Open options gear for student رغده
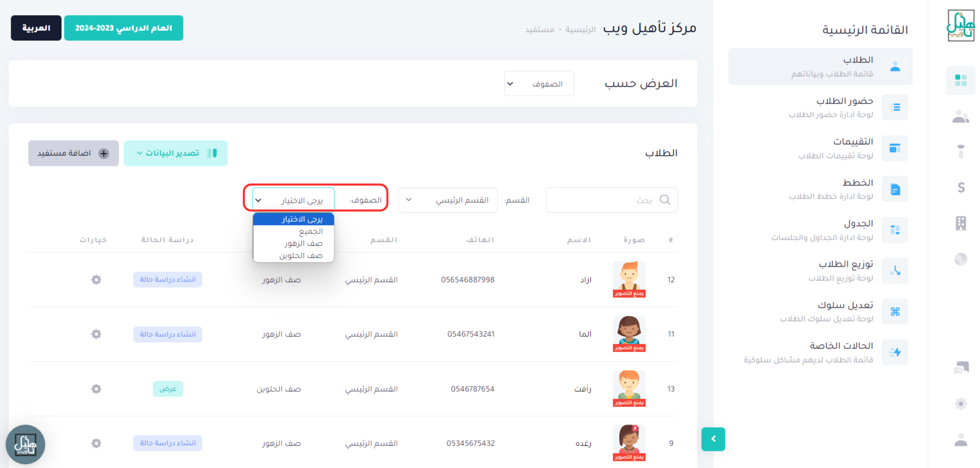The height and width of the screenshot is (468, 980). pyautogui.click(x=96, y=443)
